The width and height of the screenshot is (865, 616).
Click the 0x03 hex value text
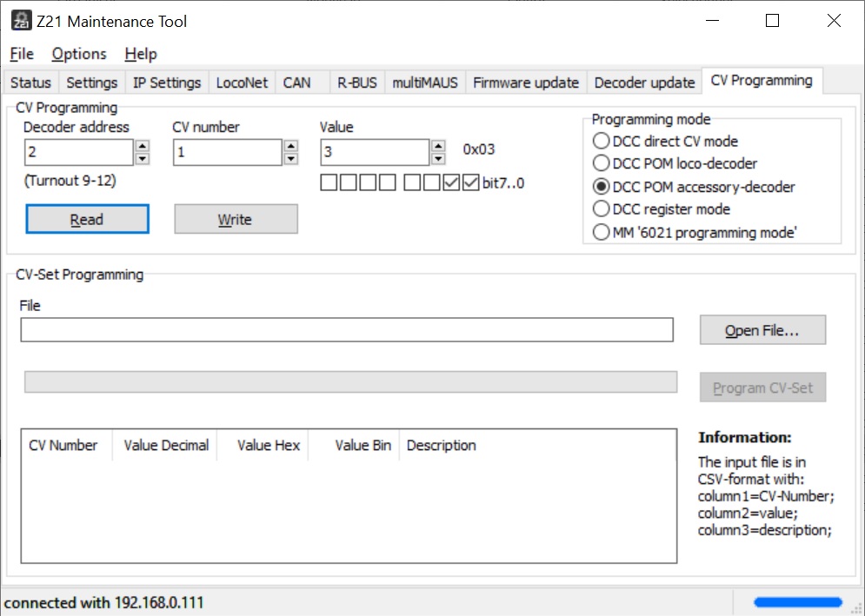click(479, 149)
